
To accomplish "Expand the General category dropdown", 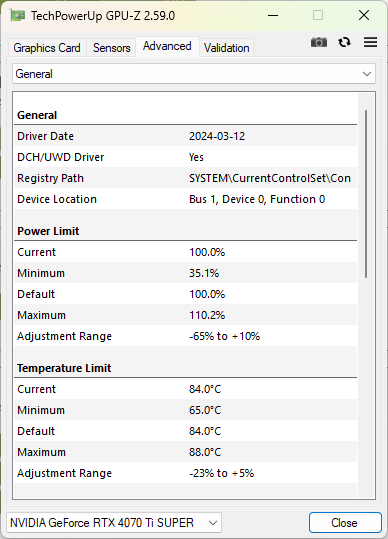I will [194, 74].
